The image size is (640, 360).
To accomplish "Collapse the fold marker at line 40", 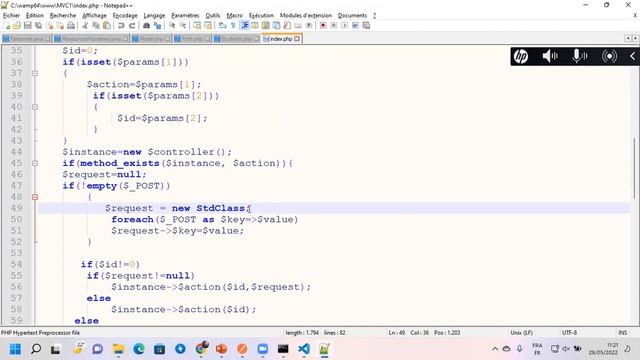I will (x=35, y=107).
